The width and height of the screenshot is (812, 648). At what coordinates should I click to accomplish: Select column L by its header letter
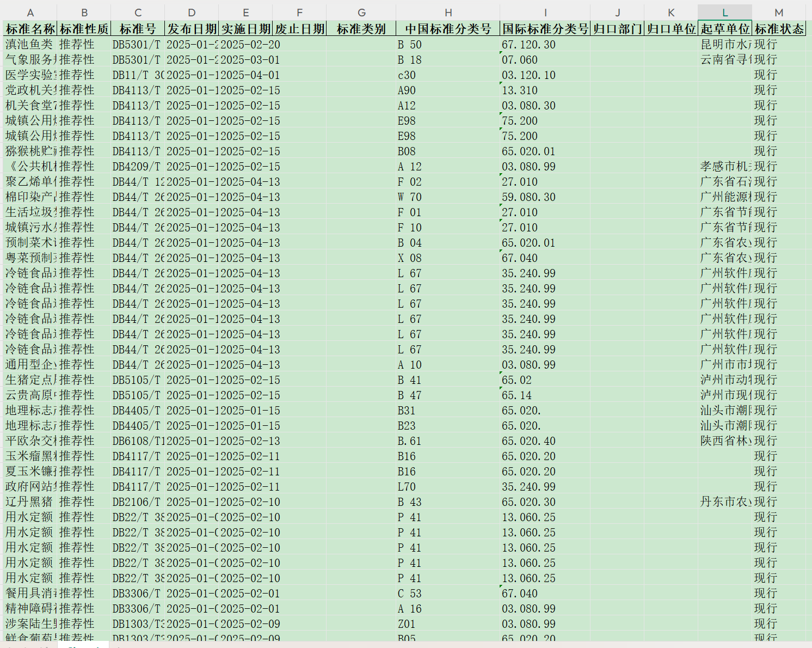click(725, 13)
